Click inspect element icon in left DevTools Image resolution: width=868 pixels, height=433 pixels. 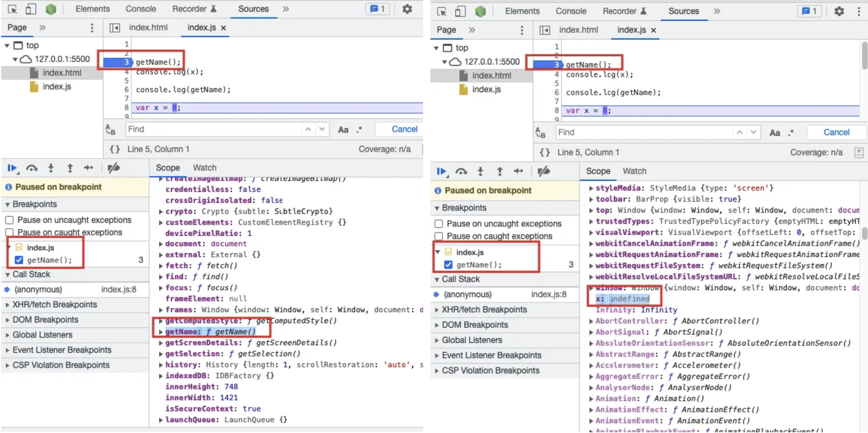point(12,9)
